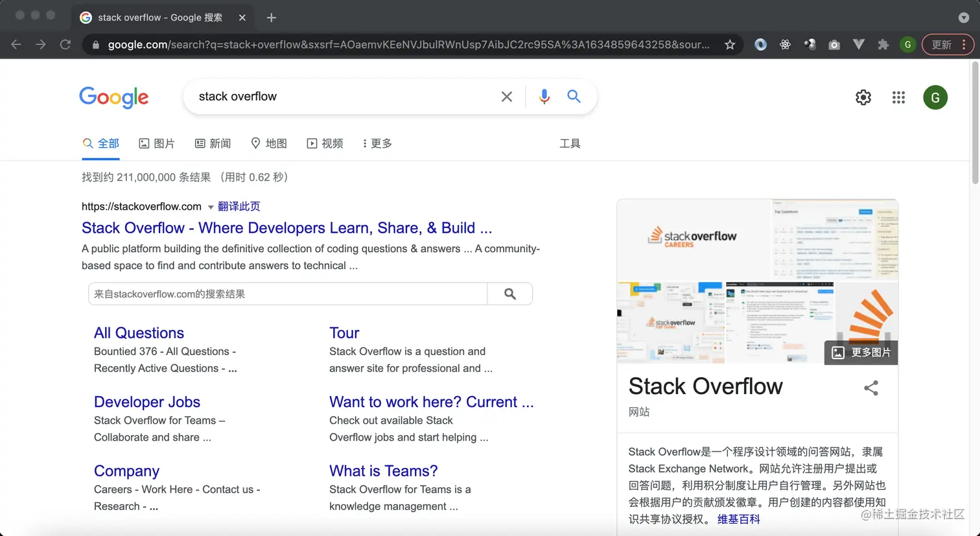
Task: Click the extensions puzzle piece icon
Action: pos(883,44)
